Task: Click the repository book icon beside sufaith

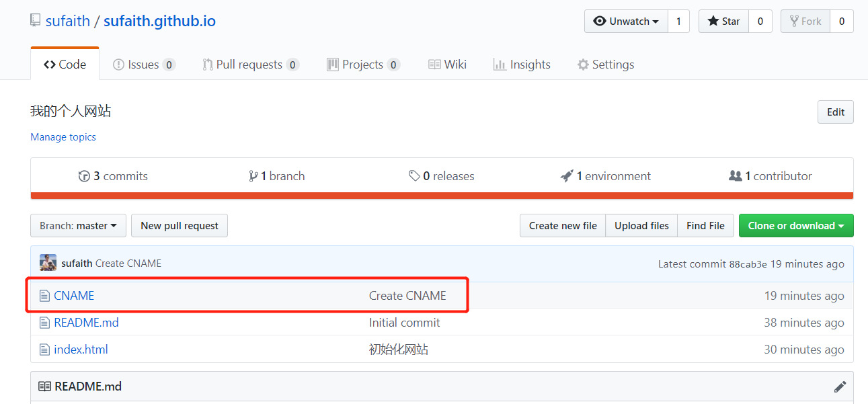Action: click(35, 21)
